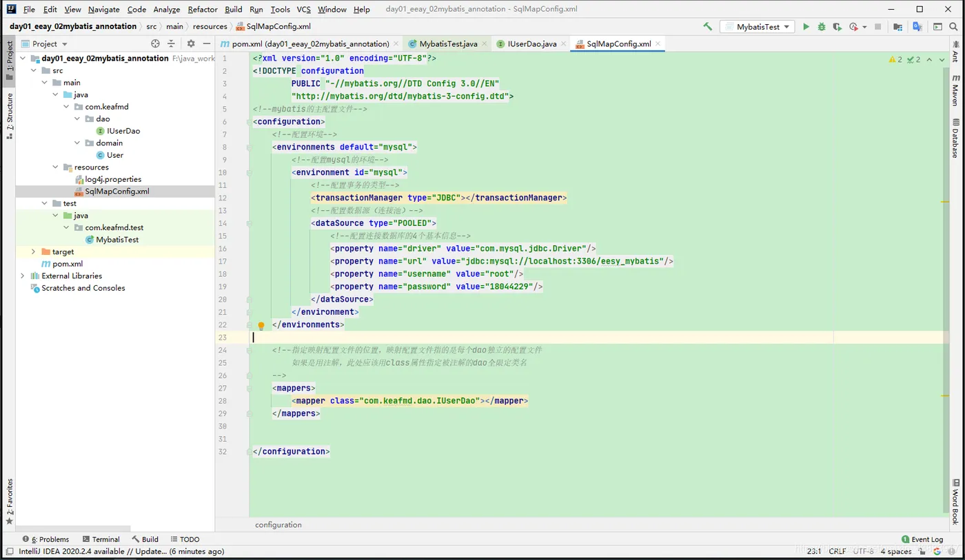This screenshot has height=560, width=965.
Task: Switch to the IUserDao.java tab
Action: (x=531, y=43)
